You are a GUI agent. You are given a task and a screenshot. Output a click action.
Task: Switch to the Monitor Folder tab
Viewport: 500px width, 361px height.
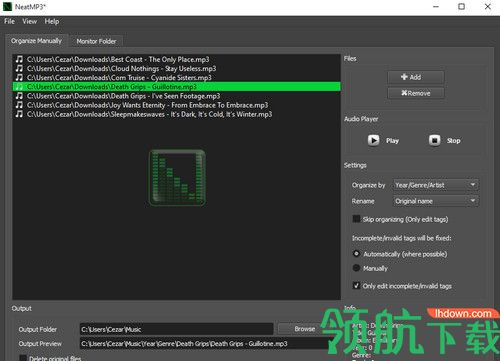coord(96,41)
